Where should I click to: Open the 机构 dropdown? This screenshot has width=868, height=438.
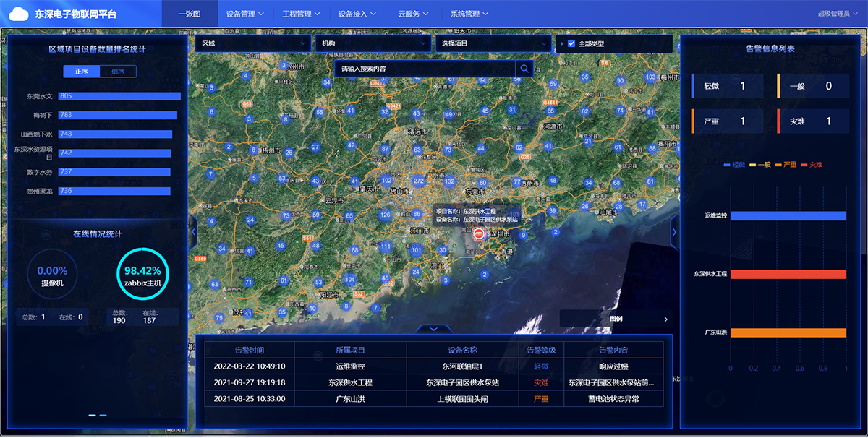click(373, 44)
